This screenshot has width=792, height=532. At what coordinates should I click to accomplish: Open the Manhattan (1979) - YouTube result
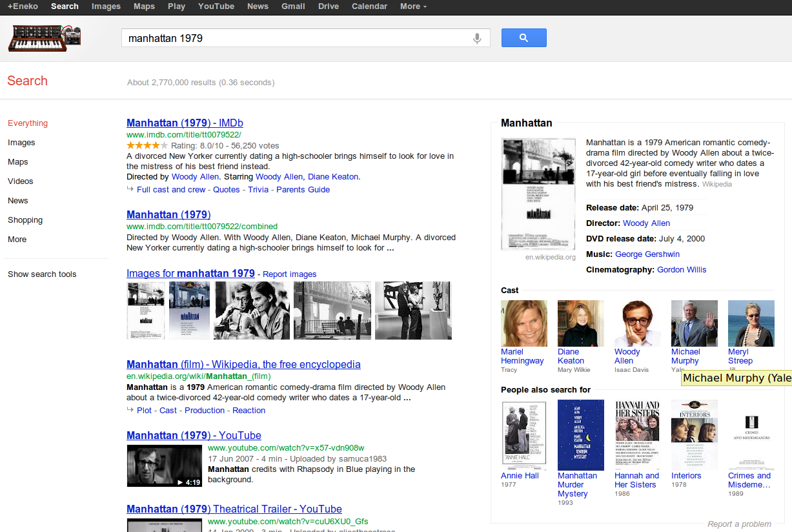pos(194,436)
